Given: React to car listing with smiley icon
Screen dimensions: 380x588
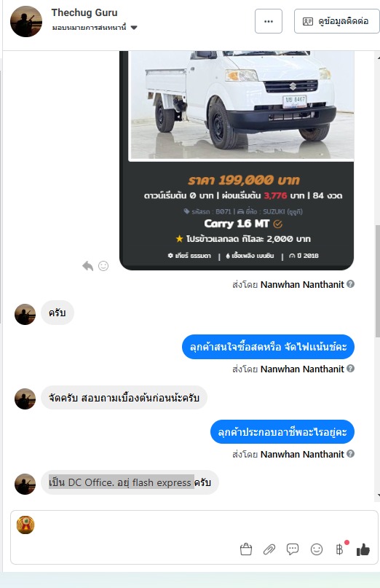Looking at the screenshot, I should tap(103, 266).
